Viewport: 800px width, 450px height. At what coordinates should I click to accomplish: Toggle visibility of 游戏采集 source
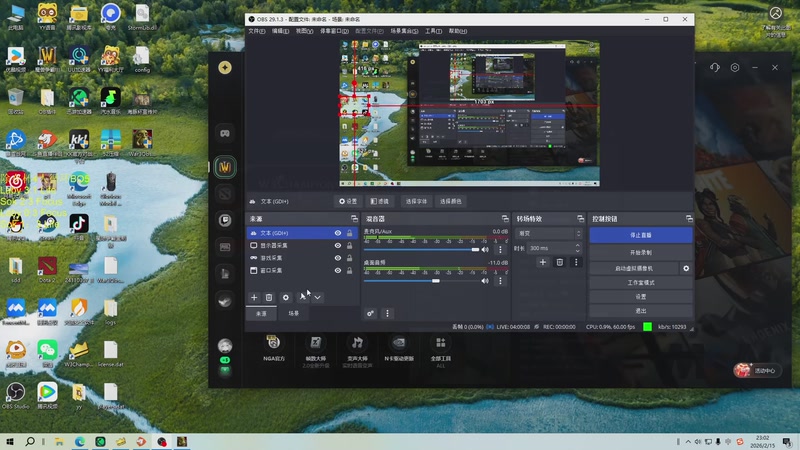coord(338,258)
